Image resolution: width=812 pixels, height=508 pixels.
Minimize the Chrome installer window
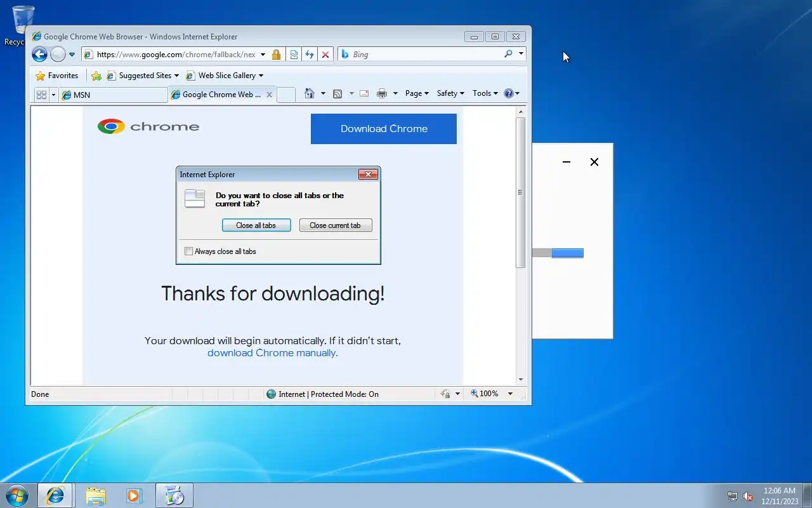click(566, 162)
